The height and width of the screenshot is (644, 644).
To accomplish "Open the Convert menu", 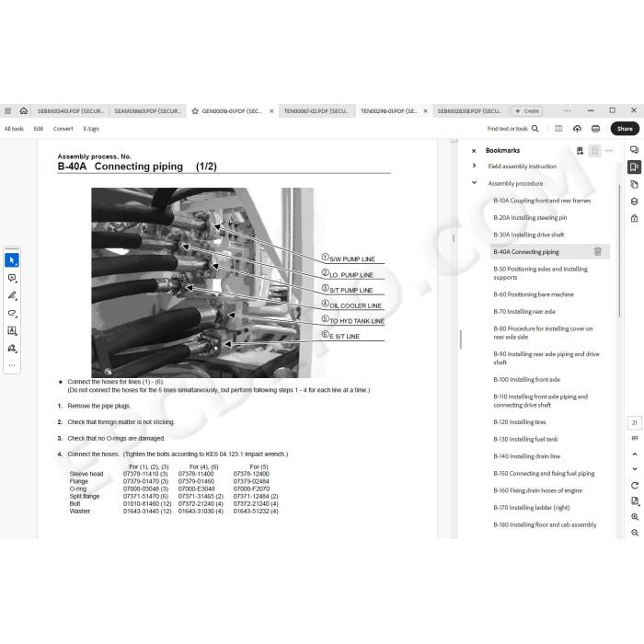I will [63, 129].
